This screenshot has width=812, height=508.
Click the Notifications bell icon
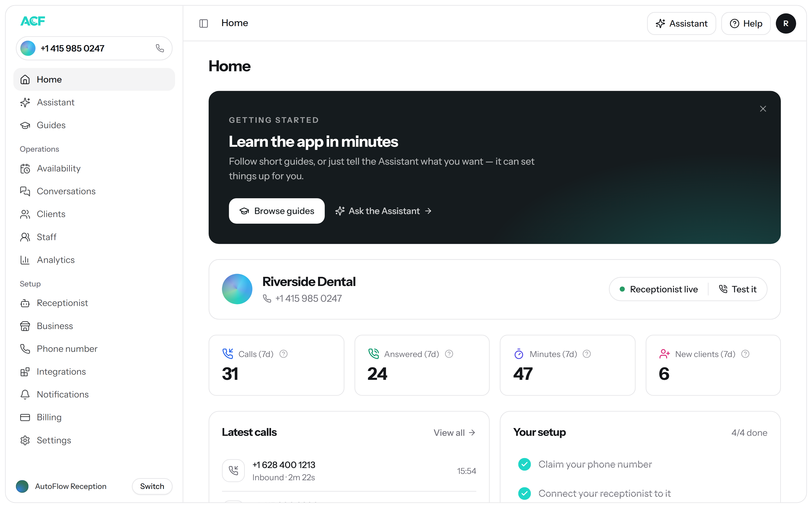[25, 394]
